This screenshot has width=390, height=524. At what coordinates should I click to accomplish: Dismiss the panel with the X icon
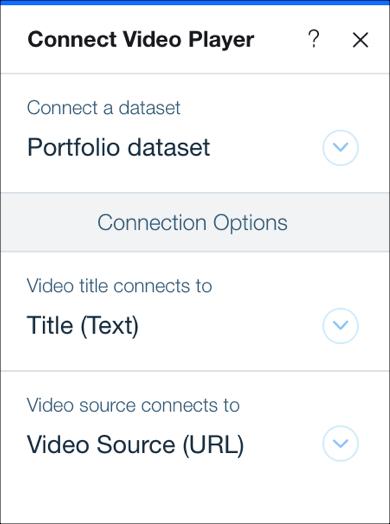click(360, 40)
